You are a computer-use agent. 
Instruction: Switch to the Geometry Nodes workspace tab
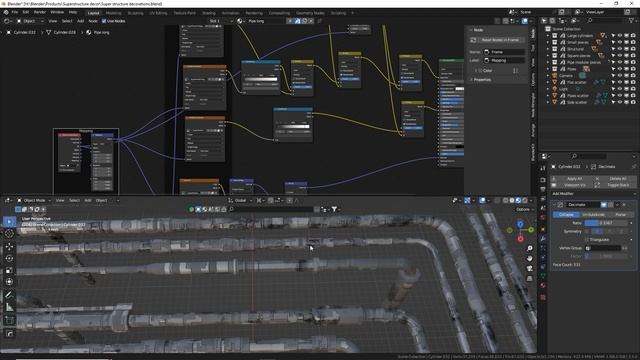tap(310, 13)
